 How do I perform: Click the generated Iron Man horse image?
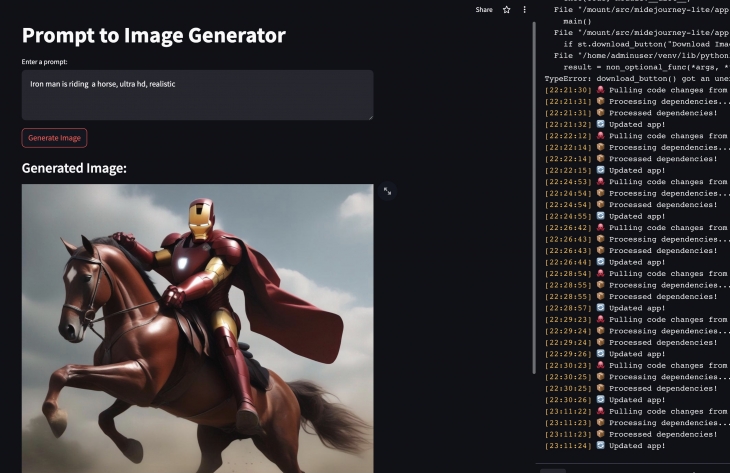[197, 328]
